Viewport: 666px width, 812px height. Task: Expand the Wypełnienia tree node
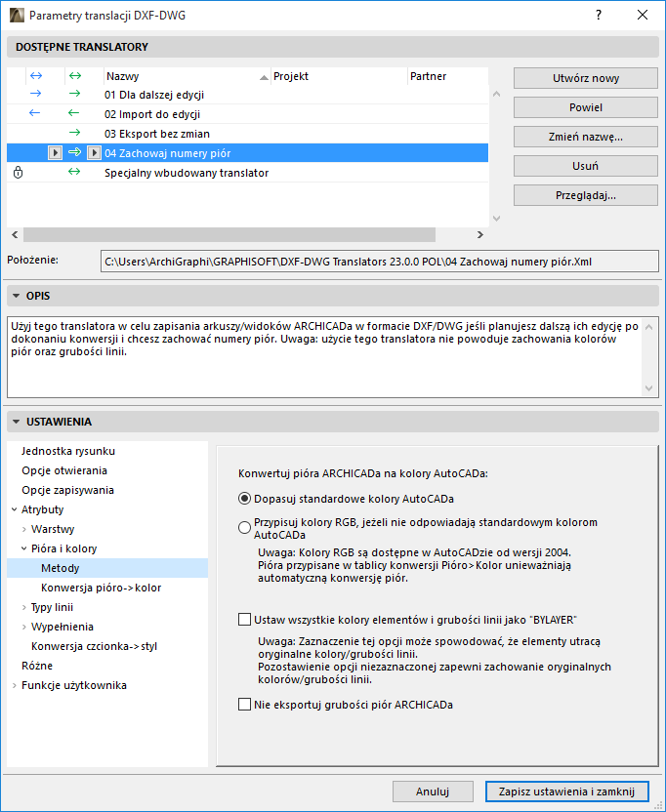coord(23,627)
